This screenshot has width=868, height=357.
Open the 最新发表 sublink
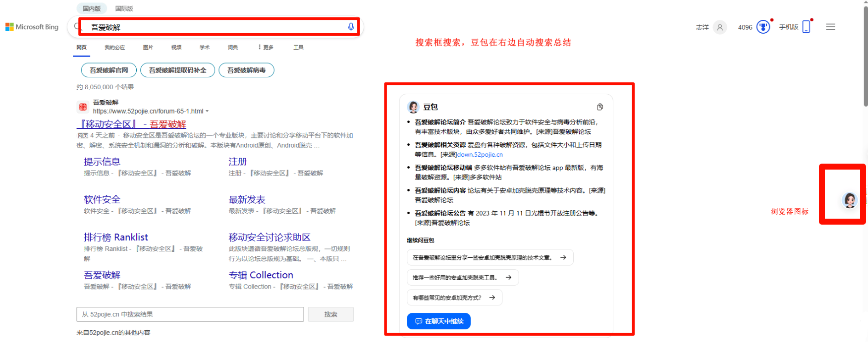[247, 199]
